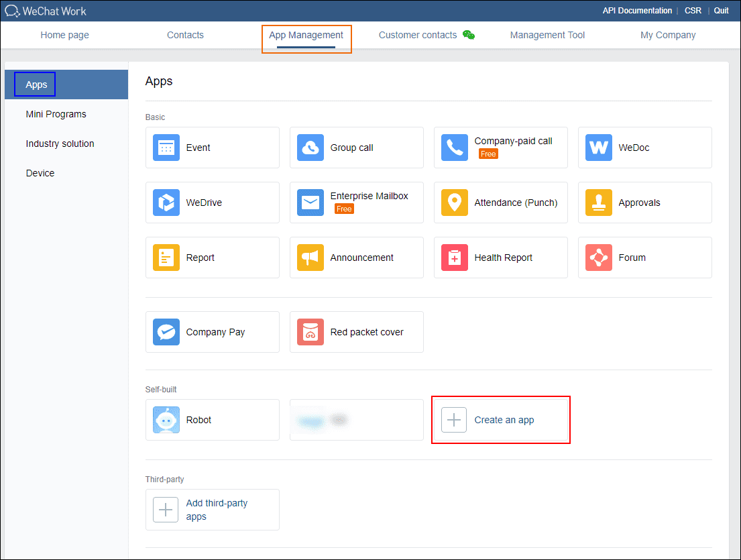
Task: Select Mini Programs in the sidebar
Action: pos(56,114)
